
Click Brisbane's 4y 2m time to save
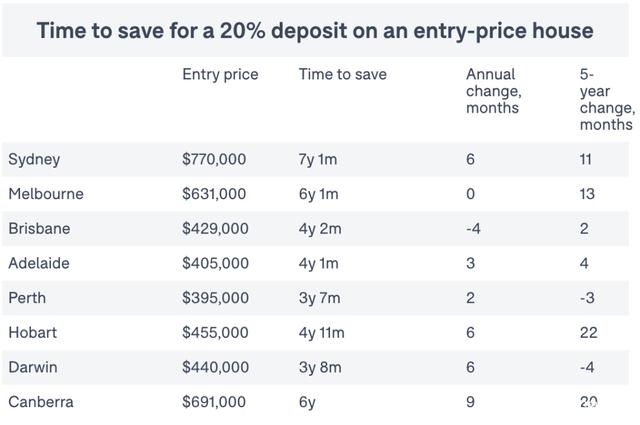320,229
